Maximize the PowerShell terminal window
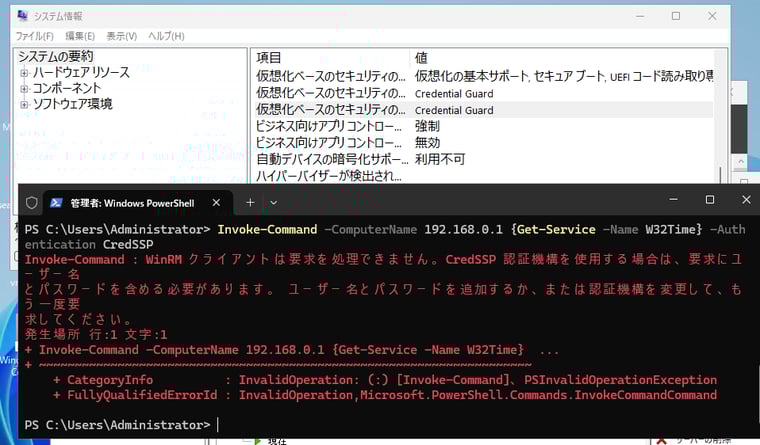This screenshot has width=760, height=445. pyautogui.click(x=710, y=200)
